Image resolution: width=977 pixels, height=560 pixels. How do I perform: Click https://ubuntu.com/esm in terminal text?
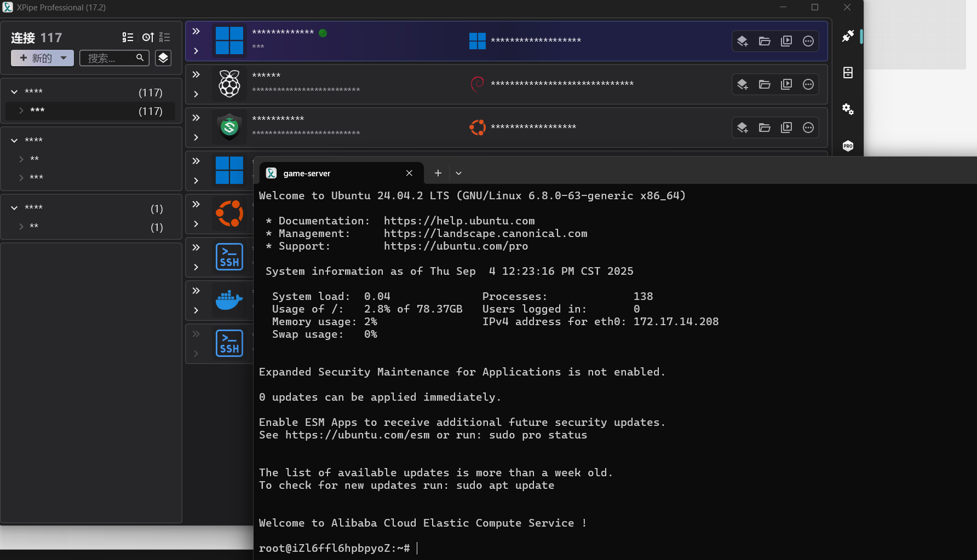click(357, 435)
